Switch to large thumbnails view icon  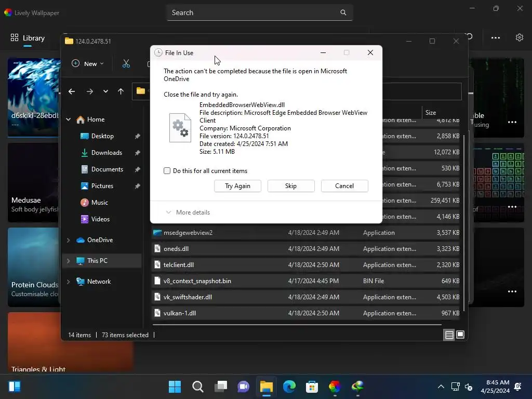460,335
